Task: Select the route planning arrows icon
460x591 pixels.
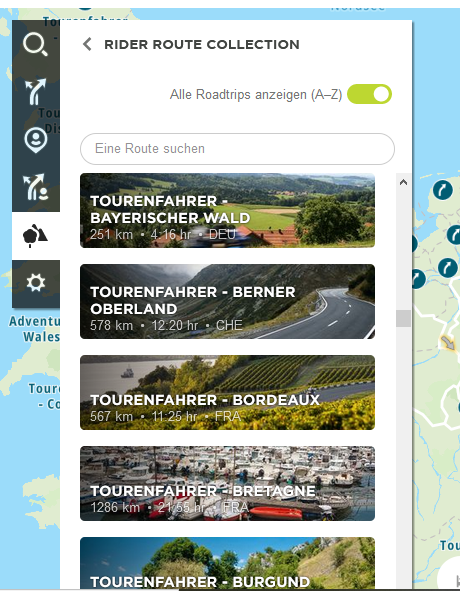Action: (x=35, y=92)
